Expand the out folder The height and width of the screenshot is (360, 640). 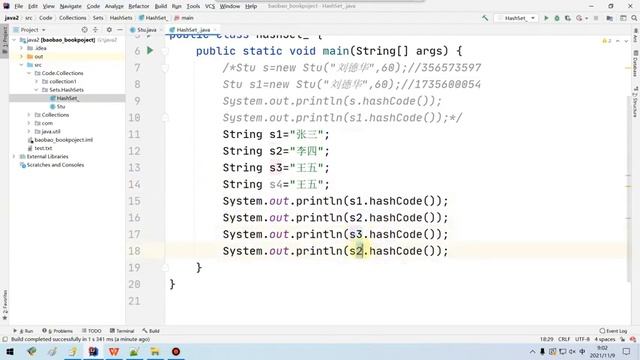[x=22, y=56]
